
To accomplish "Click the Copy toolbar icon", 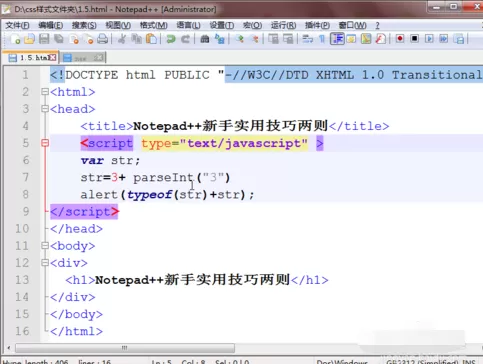I will point(136,39).
